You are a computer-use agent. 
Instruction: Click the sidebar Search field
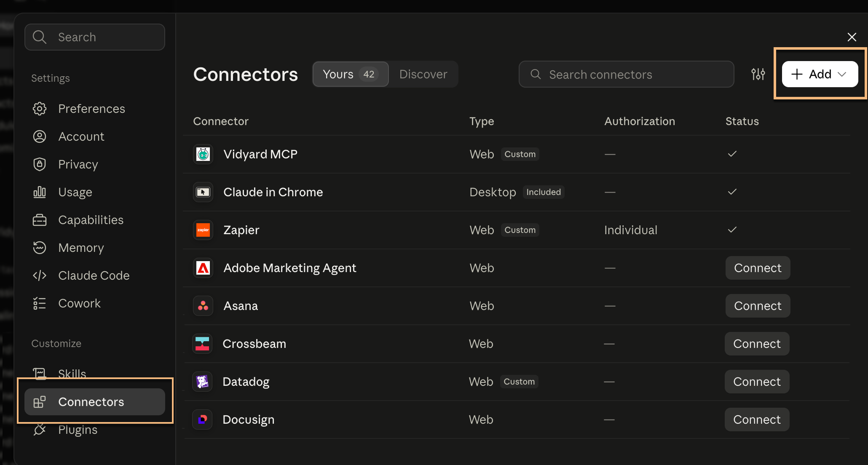click(x=94, y=37)
